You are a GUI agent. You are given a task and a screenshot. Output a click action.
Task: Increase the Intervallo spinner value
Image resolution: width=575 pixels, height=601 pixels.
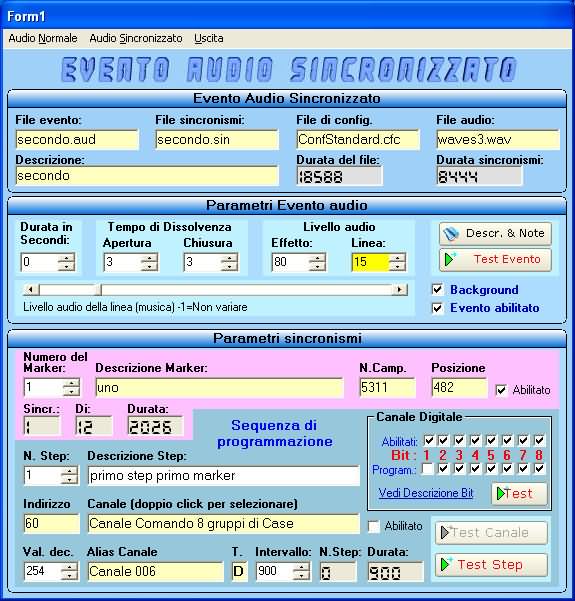click(x=301, y=567)
